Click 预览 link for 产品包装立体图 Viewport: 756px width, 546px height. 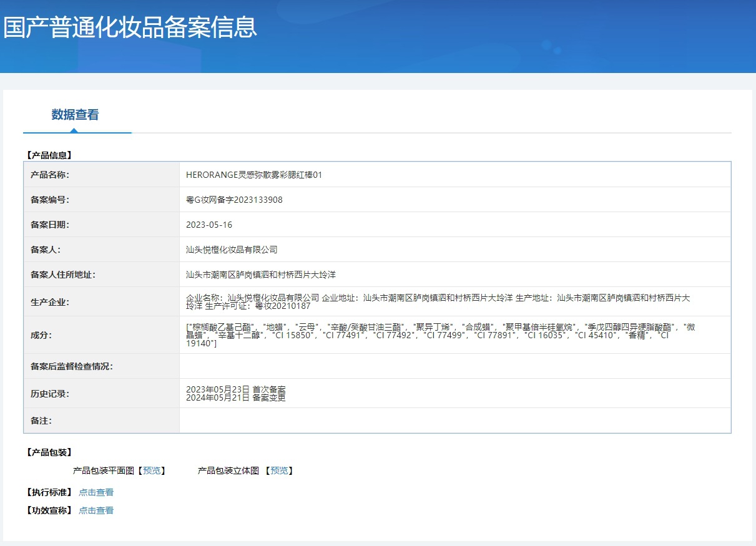[x=279, y=470]
